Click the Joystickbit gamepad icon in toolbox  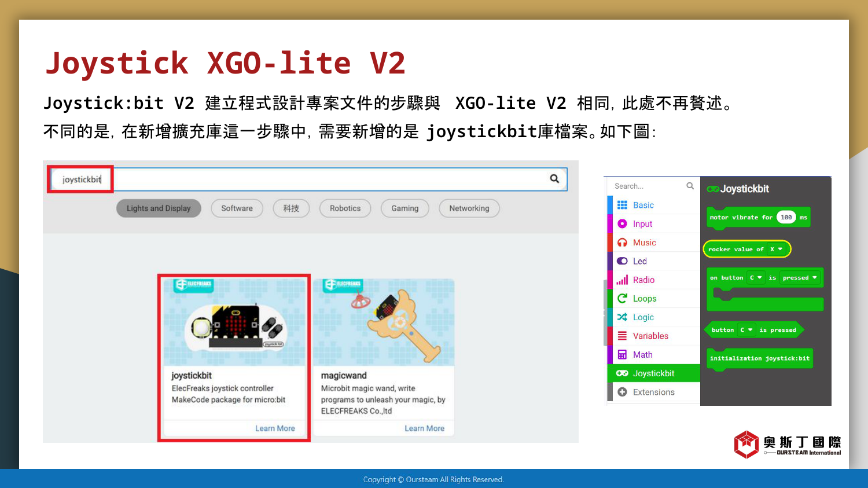pos(622,373)
